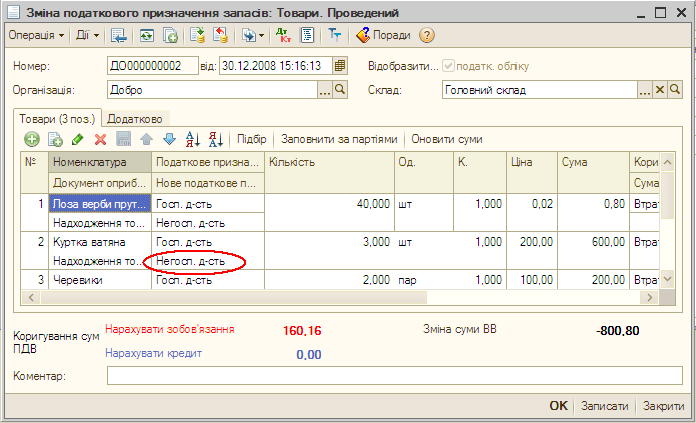Click the OK button
The image size is (696, 423).
pos(558,406)
